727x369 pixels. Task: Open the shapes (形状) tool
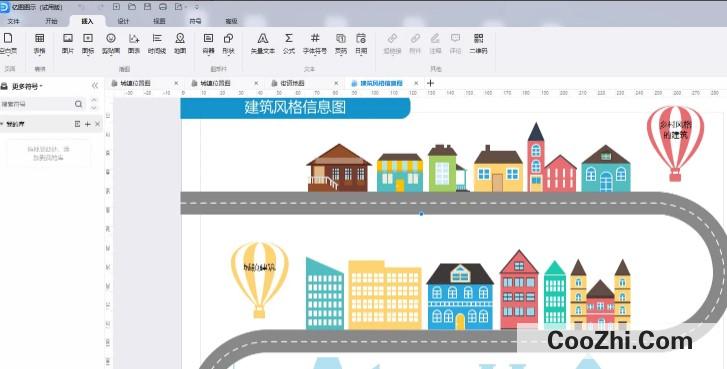coord(229,43)
